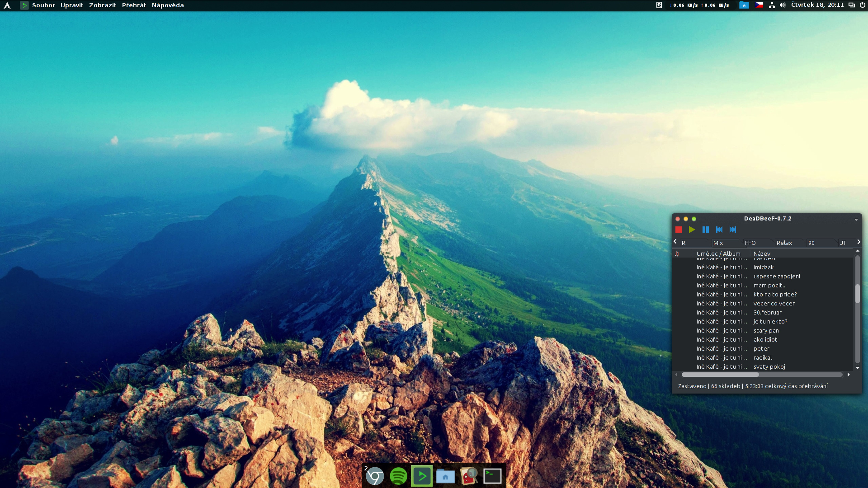Switch to the Relax playlist tab
868x488 pixels.
(784, 243)
